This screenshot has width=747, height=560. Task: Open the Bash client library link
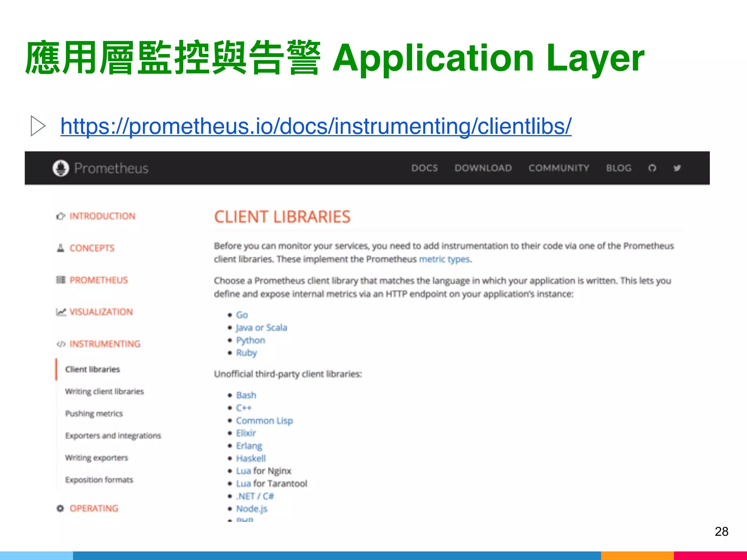246,395
